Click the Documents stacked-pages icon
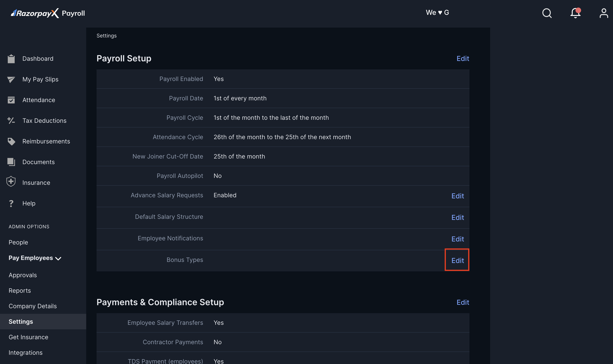Viewport: 613px width, 364px height. (x=11, y=162)
